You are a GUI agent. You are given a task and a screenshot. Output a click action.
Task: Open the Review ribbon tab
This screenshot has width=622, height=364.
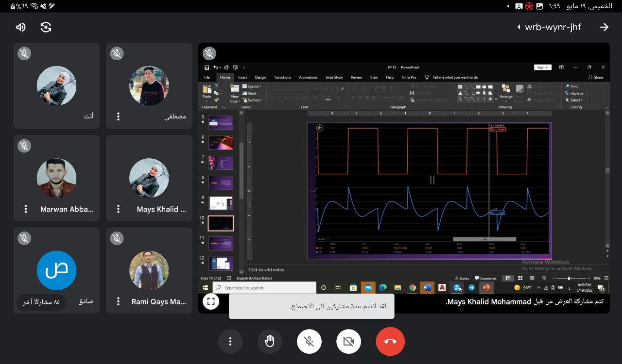(x=357, y=77)
